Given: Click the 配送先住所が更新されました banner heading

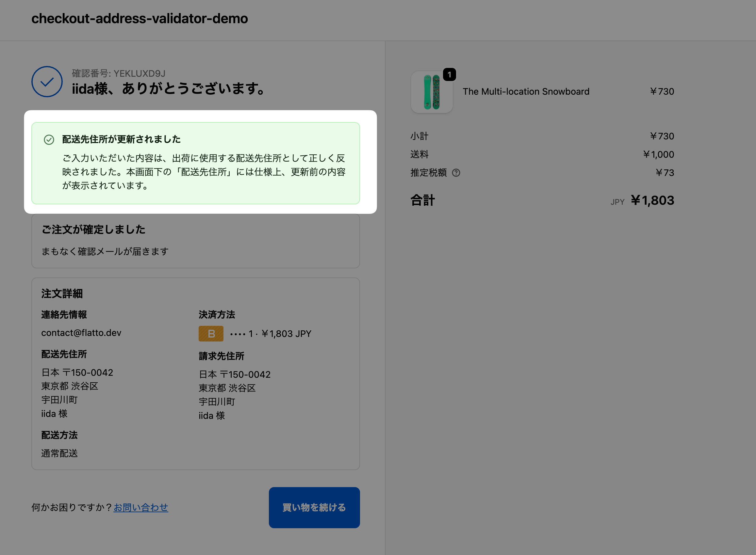Looking at the screenshot, I should (x=121, y=139).
